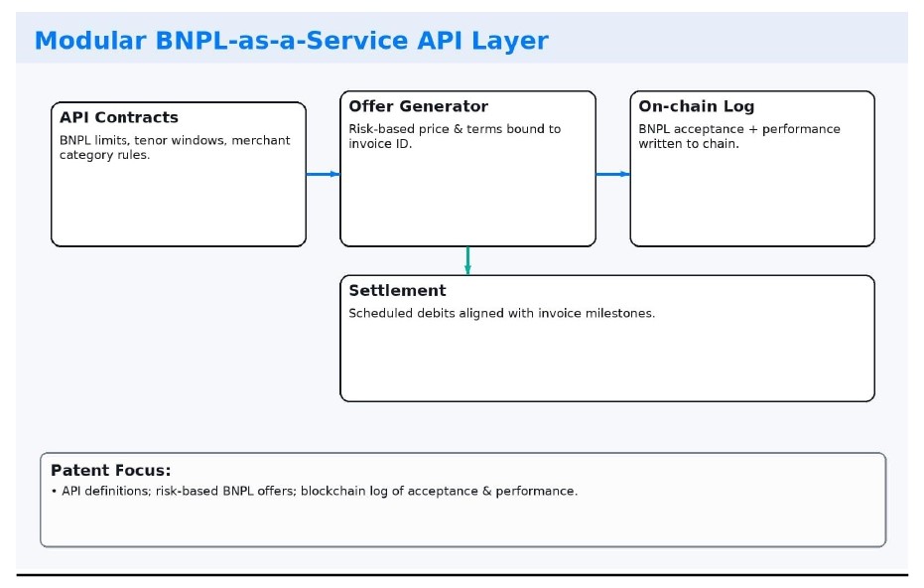The width and height of the screenshot is (924, 588).
Task: Click the black horizontal line at the bottom
Action: [462, 574]
